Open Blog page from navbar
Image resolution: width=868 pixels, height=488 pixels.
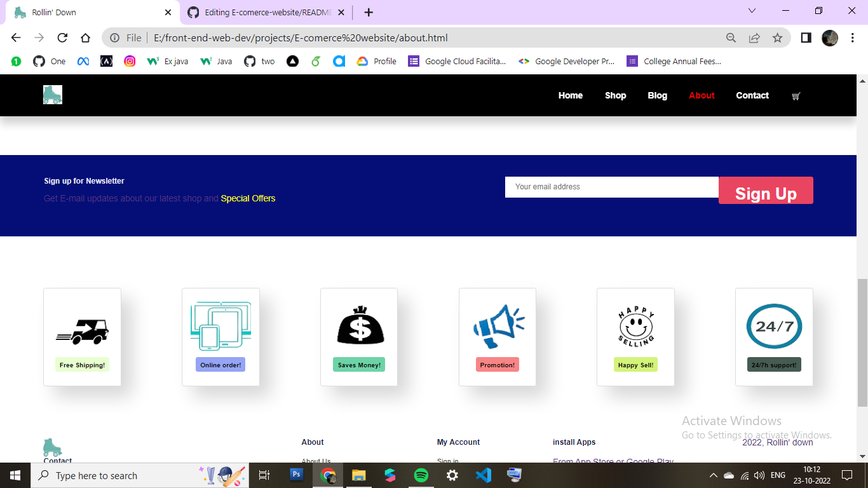[658, 95]
